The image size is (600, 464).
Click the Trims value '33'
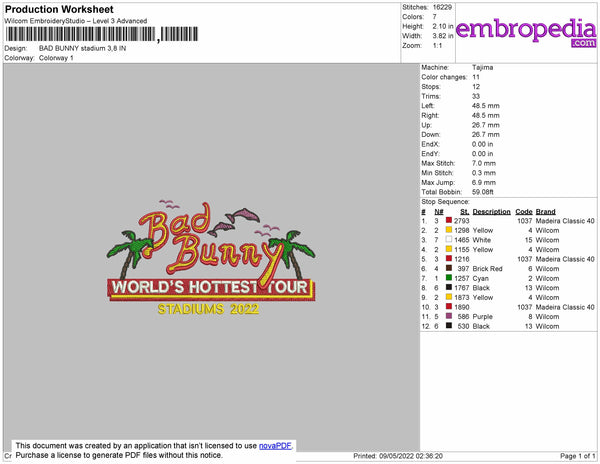(476, 96)
